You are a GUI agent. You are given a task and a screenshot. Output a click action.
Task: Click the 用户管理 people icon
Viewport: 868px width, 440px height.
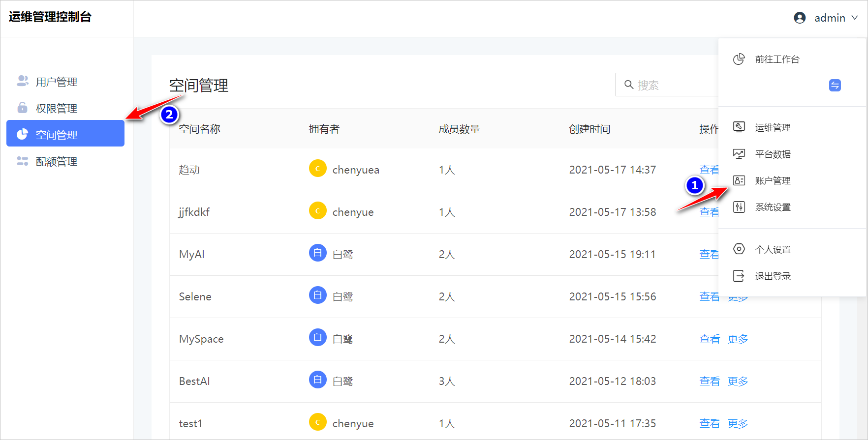click(x=23, y=81)
